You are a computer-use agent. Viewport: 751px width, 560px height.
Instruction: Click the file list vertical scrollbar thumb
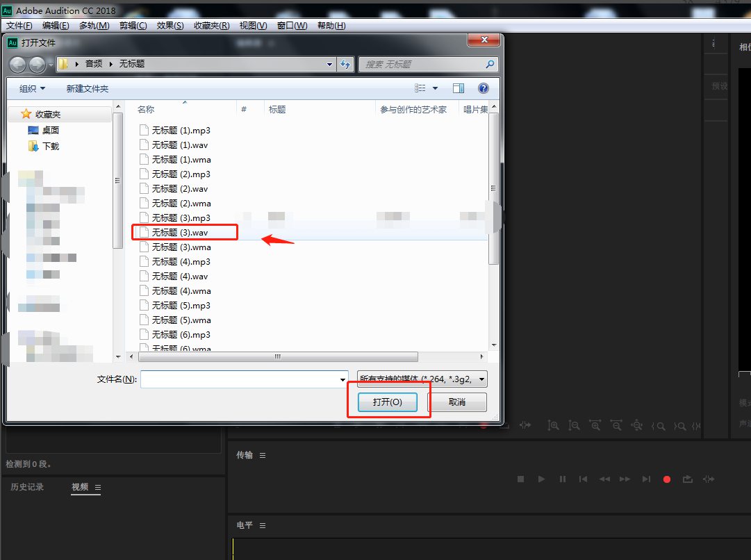[x=493, y=189]
